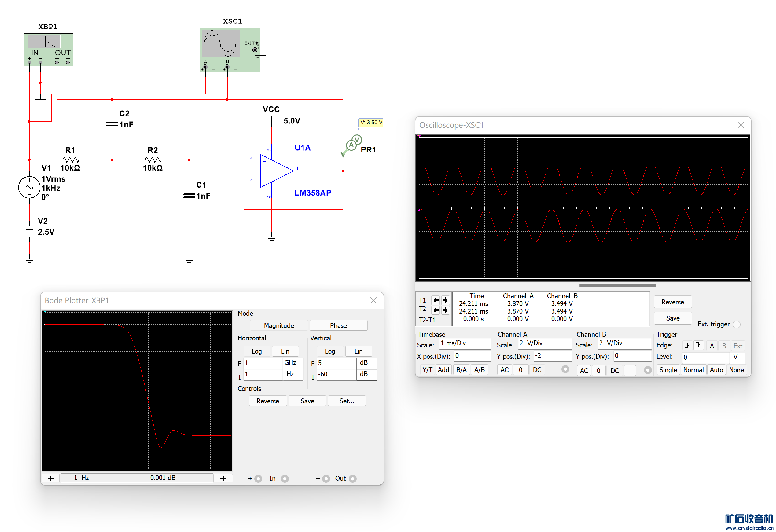
Task: Switch Bode plotter to Phase mode
Action: pyautogui.click(x=338, y=326)
